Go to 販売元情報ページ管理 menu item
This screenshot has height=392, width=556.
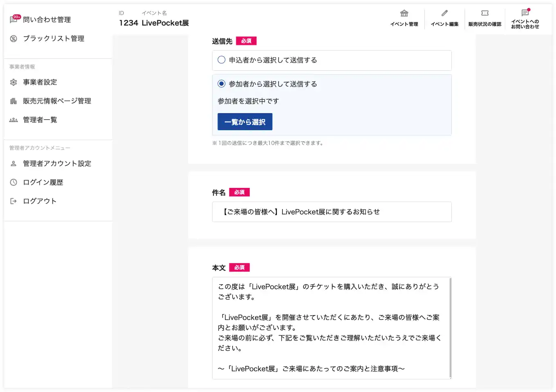click(57, 101)
